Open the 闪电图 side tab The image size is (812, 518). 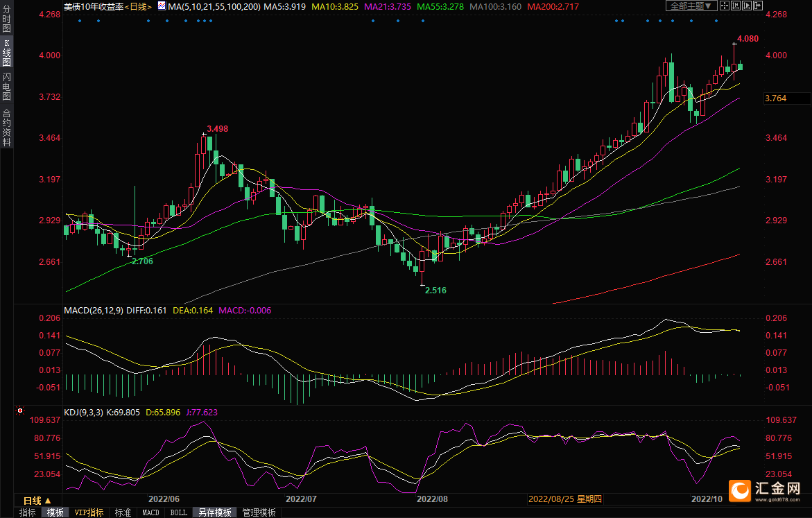[7, 87]
